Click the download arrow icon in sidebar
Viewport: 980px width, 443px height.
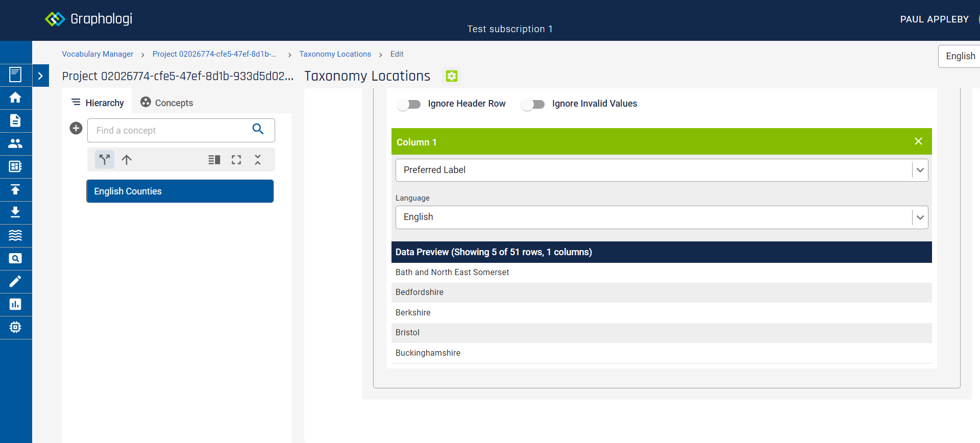[x=15, y=212]
